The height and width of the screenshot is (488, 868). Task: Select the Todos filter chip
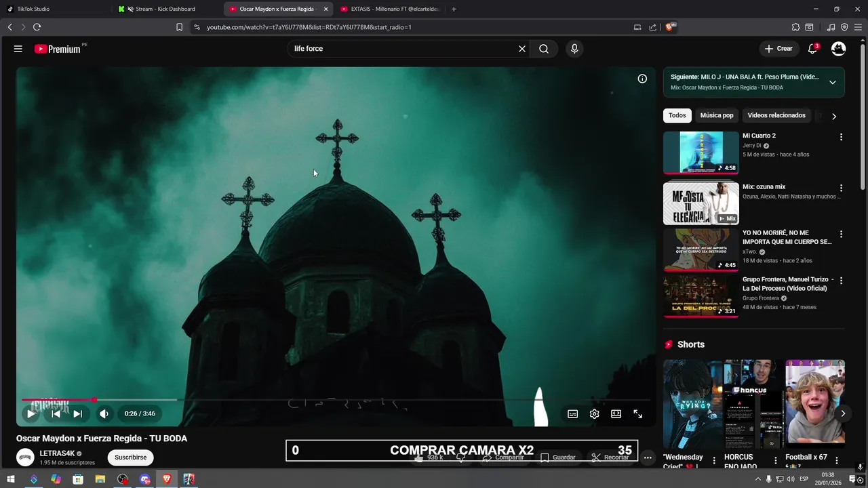point(677,115)
